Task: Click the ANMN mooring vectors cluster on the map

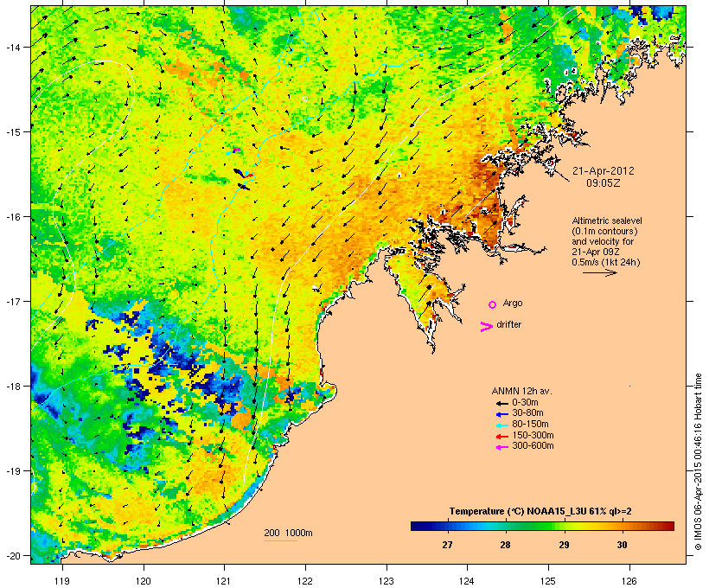Action: pyautogui.click(x=240, y=169)
